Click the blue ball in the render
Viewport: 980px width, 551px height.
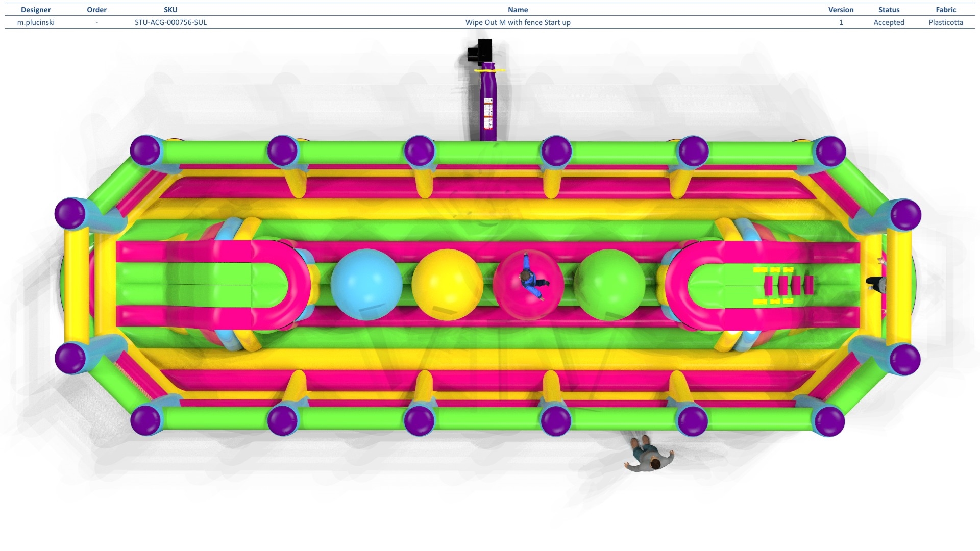(366, 285)
